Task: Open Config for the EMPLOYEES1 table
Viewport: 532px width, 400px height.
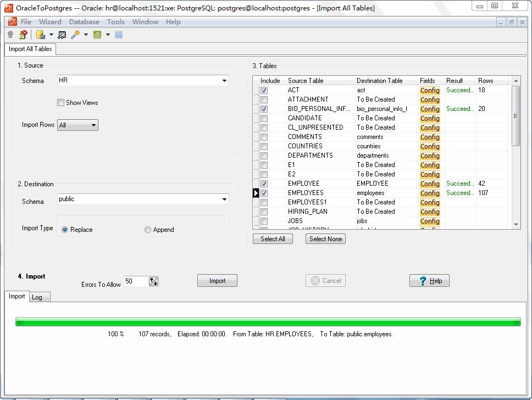Action: (430, 202)
